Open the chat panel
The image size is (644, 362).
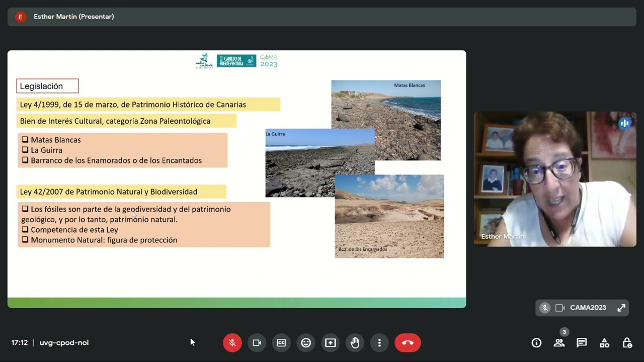[x=582, y=343]
